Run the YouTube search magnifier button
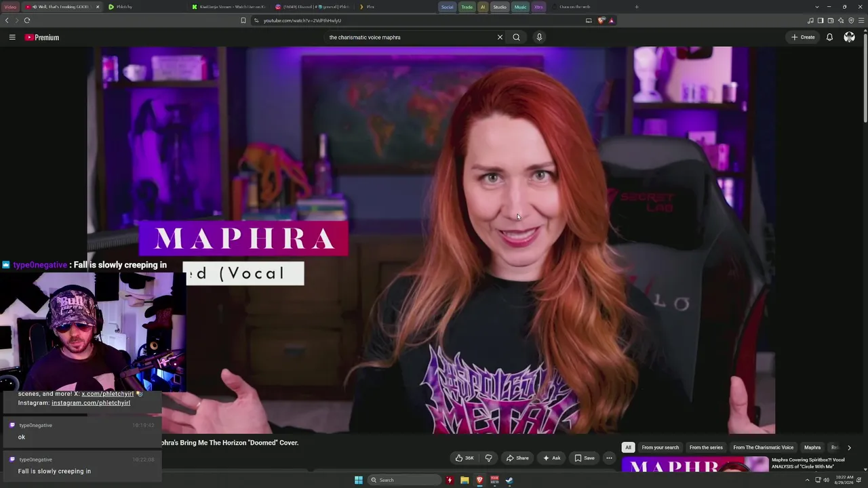 tap(516, 37)
